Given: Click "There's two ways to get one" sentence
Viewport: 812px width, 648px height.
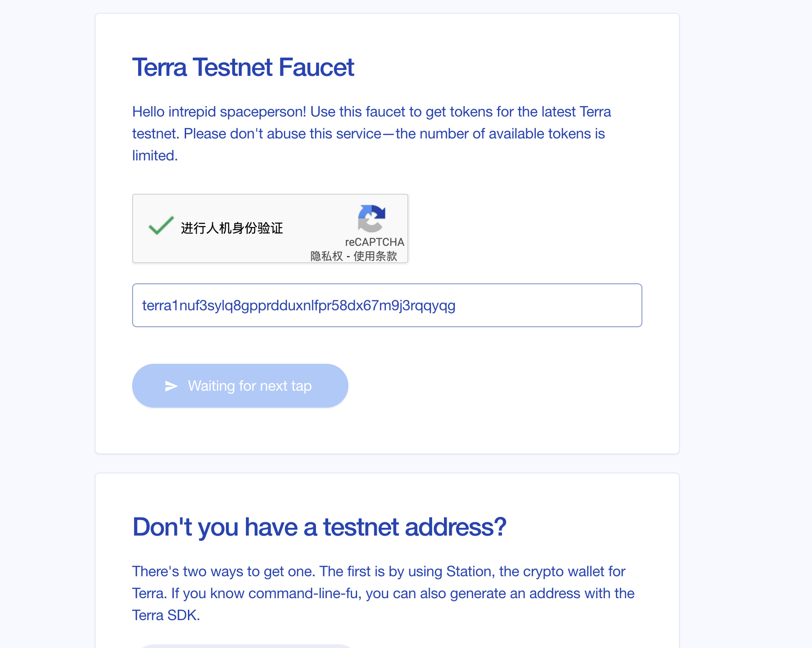Looking at the screenshot, I should click(x=224, y=572).
